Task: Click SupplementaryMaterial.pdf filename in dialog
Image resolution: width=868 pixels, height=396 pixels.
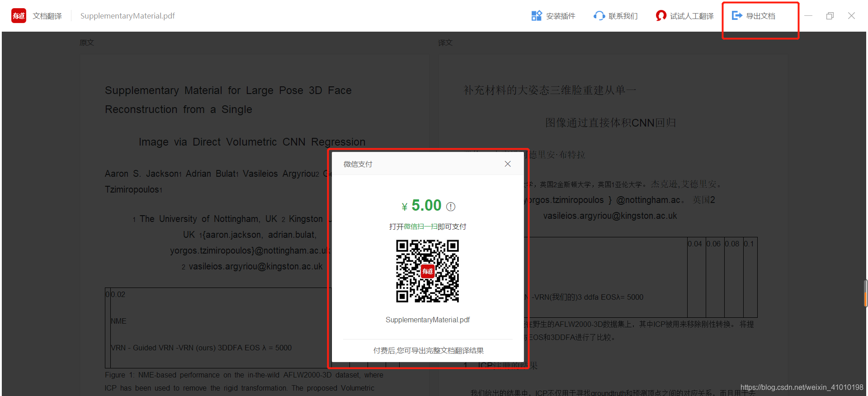Action: 428,320
